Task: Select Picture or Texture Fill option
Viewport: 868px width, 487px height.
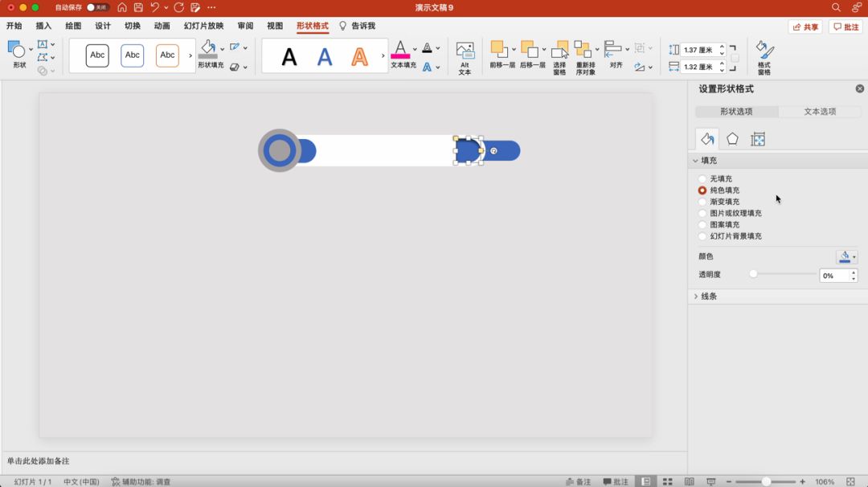Action: (702, 213)
